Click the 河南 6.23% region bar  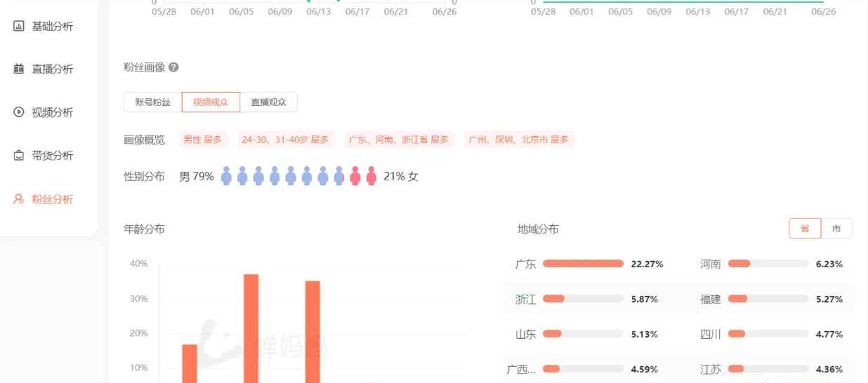[x=768, y=264]
